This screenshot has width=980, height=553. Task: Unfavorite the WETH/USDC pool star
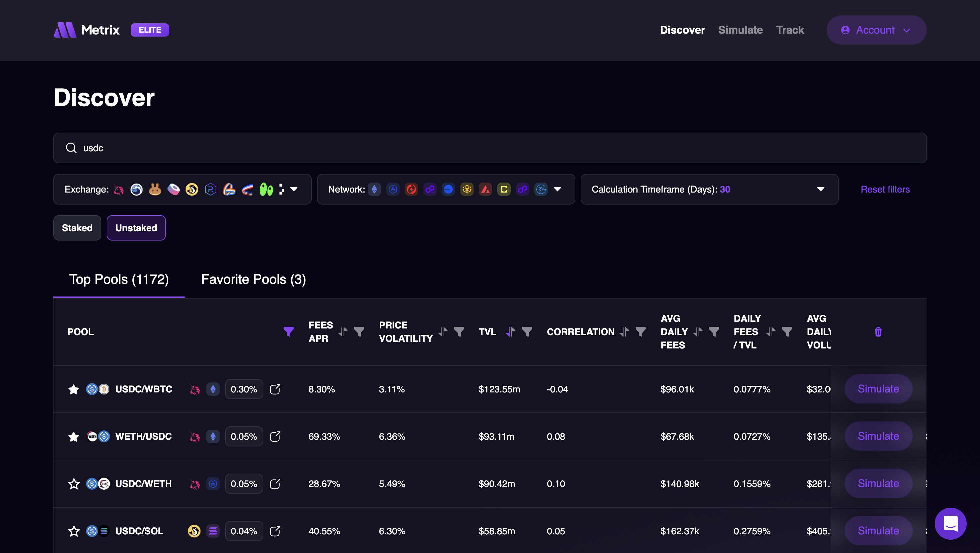pyautogui.click(x=73, y=437)
